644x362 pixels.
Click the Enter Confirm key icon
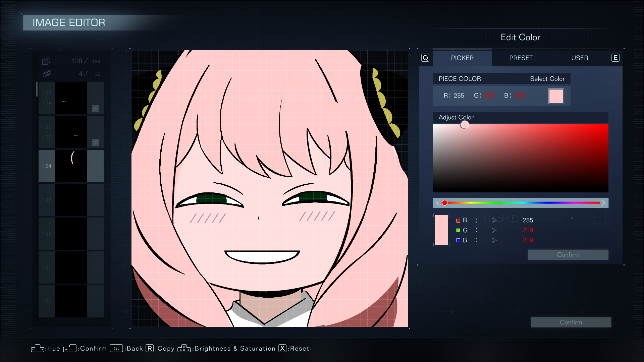(x=70, y=349)
